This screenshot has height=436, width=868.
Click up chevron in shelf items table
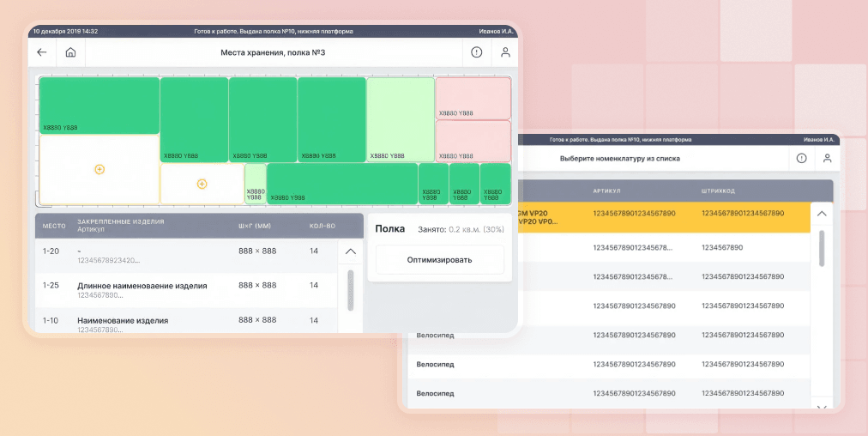(x=350, y=252)
